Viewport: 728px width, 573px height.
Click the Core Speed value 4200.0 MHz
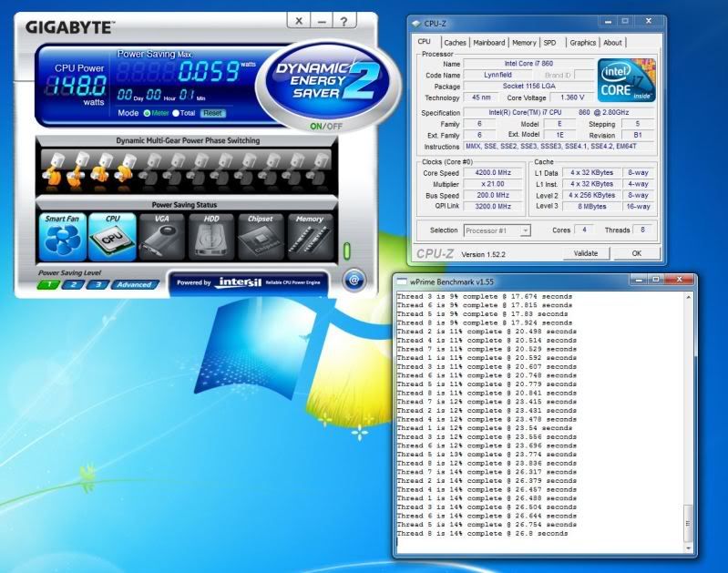pos(493,173)
